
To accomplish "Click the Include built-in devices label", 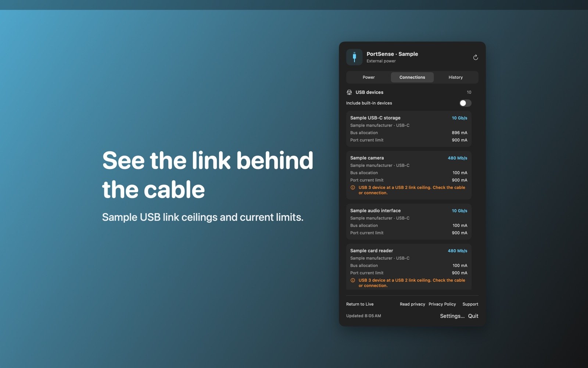I will coord(369,103).
